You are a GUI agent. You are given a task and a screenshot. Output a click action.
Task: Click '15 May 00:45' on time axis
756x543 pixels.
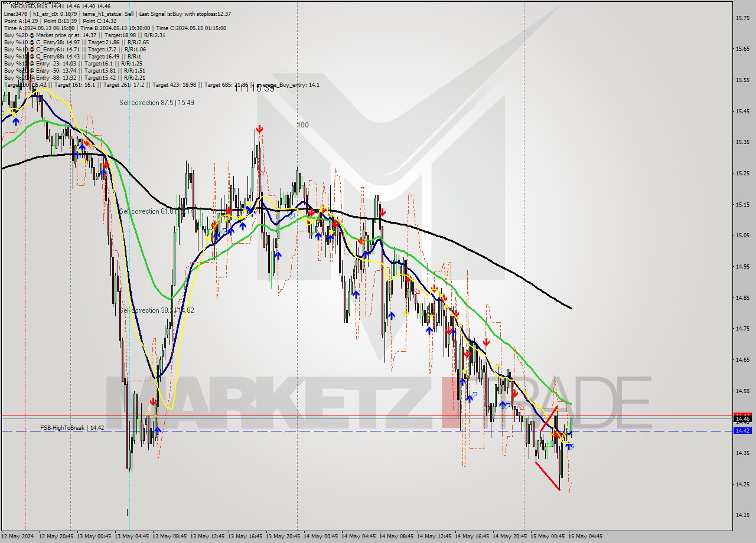(548, 537)
